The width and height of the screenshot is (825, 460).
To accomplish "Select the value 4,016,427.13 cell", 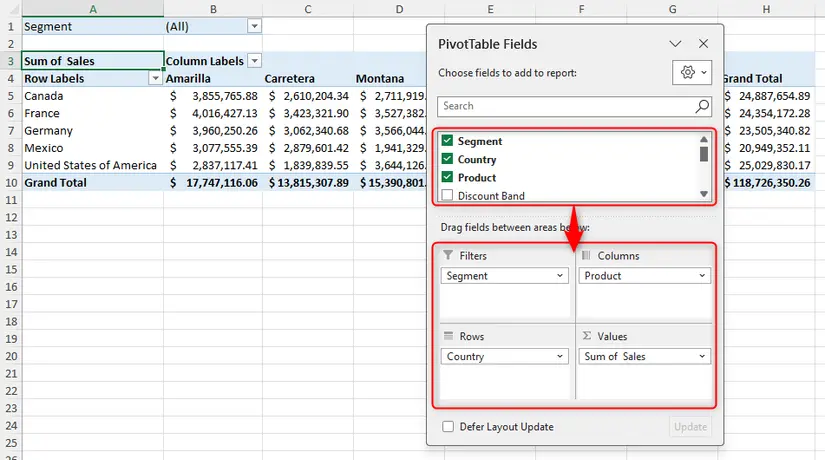I will tap(213, 113).
